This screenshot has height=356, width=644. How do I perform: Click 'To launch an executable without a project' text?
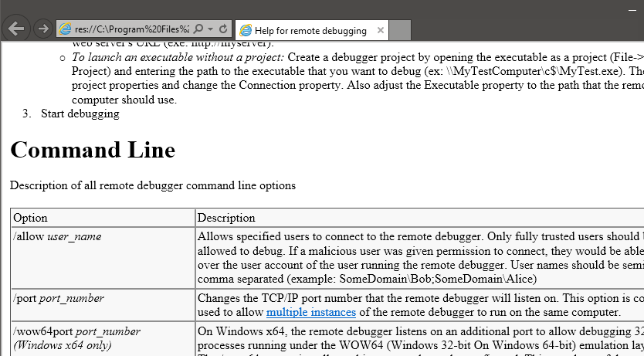tap(178, 57)
